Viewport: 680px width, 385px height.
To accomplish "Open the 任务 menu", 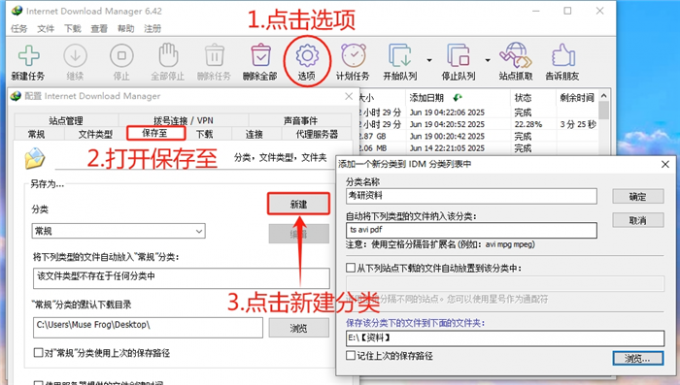I will pos(19,29).
